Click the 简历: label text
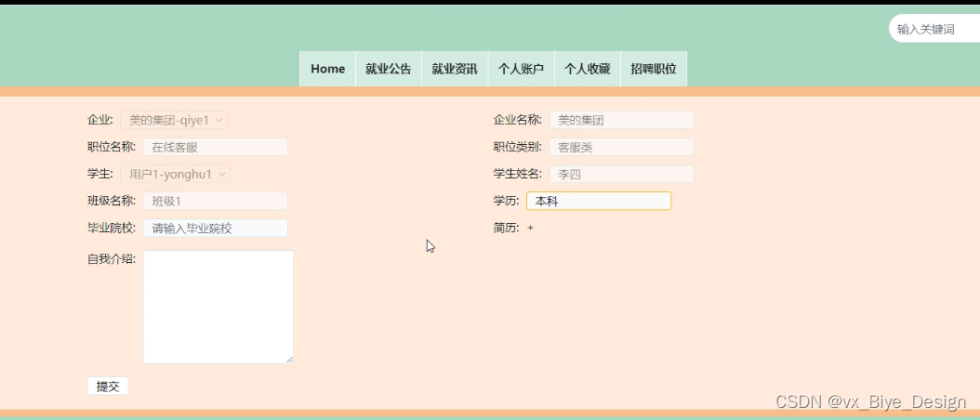Screen dimensions: 980x420 tap(506, 229)
